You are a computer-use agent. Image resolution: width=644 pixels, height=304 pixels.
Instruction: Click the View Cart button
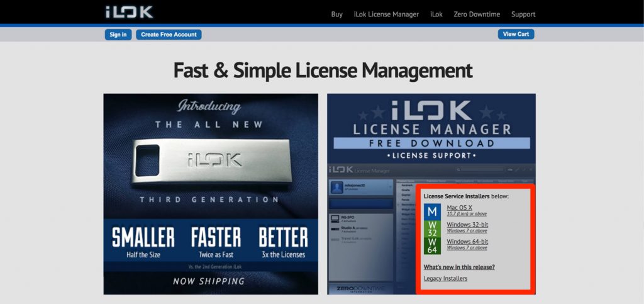[x=516, y=34]
